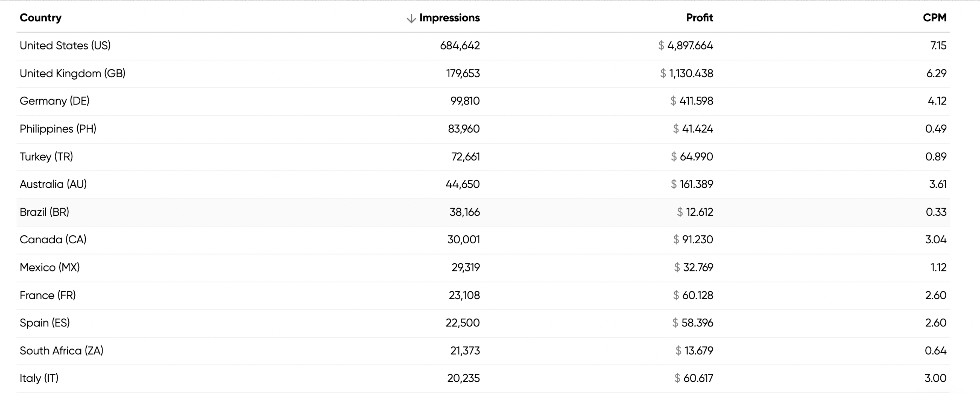Click the US profit value $4,897.664

coord(685,46)
